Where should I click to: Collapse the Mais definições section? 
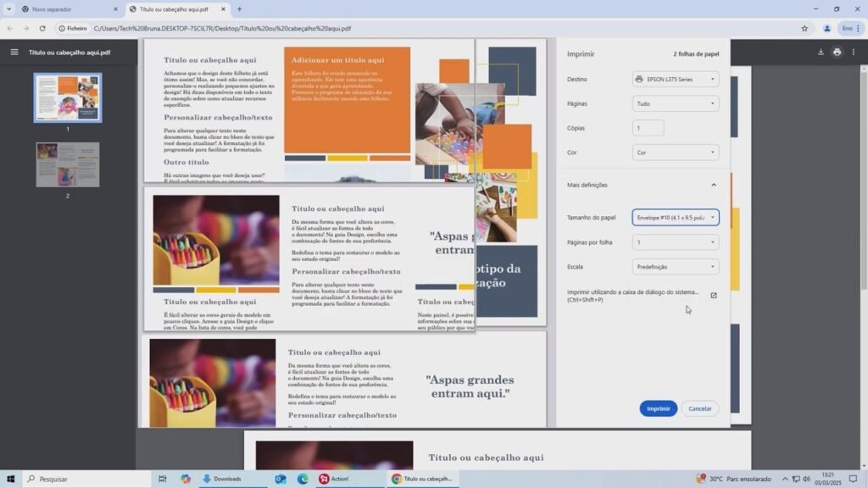(x=713, y=185)
